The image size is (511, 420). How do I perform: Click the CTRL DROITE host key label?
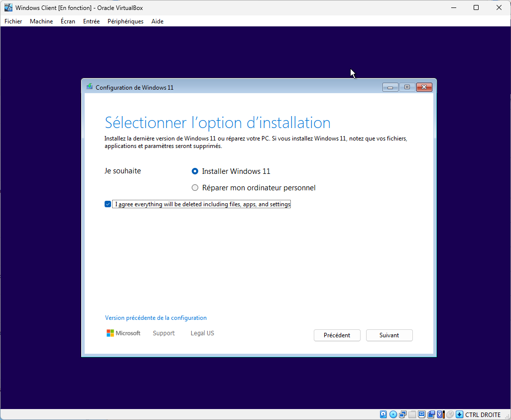(483, 415)
